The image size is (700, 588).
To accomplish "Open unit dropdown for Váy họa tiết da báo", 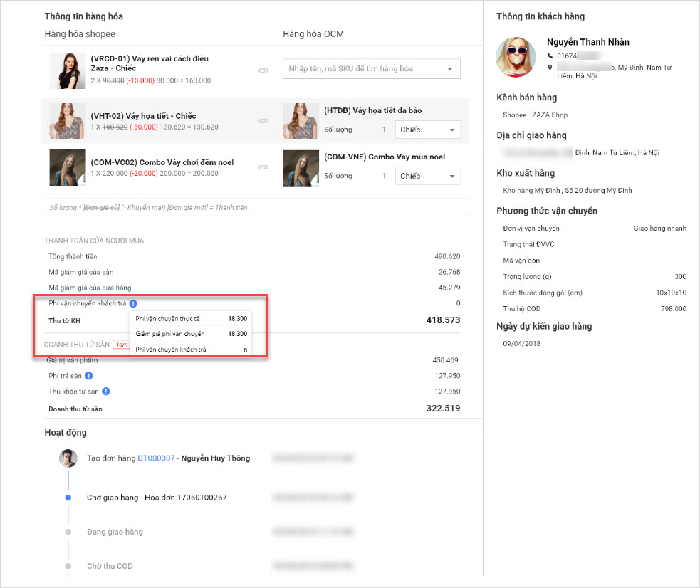I will (x=428, y=130).
